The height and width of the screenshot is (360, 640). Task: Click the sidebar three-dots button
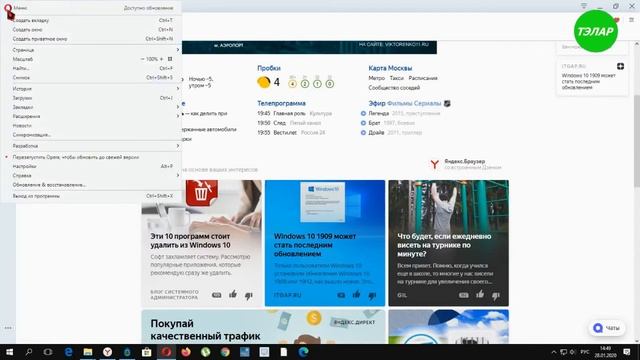pos(8,328)
